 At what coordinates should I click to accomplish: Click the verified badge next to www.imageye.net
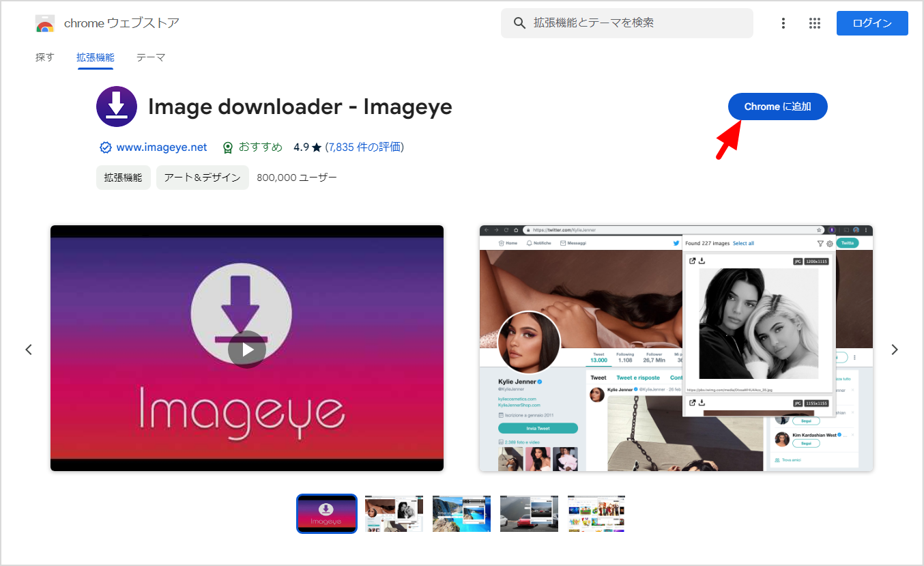coord(105,147)
